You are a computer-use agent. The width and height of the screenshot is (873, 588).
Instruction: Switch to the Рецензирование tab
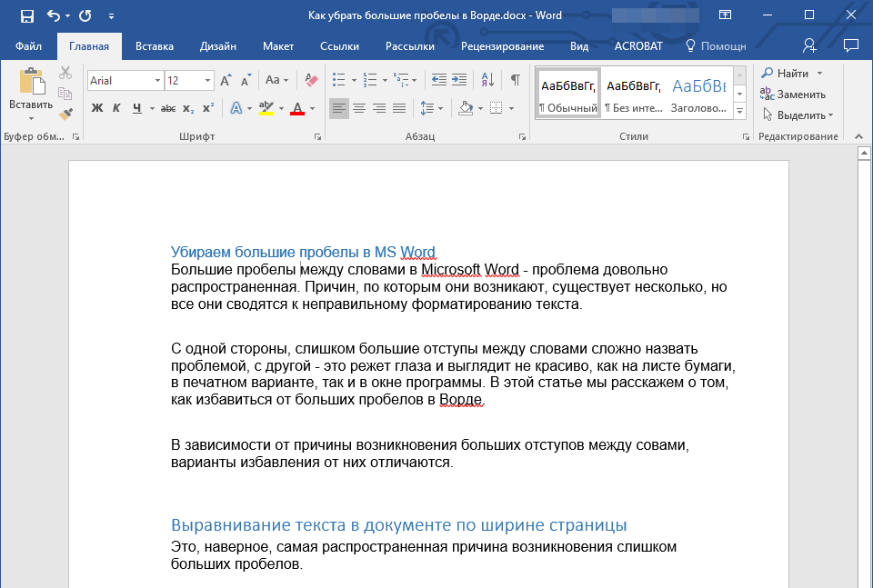pos(502,46)
